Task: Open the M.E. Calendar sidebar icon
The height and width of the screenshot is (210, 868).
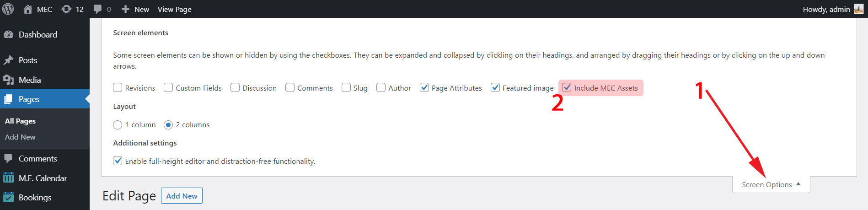Action: tap(8, 178)
